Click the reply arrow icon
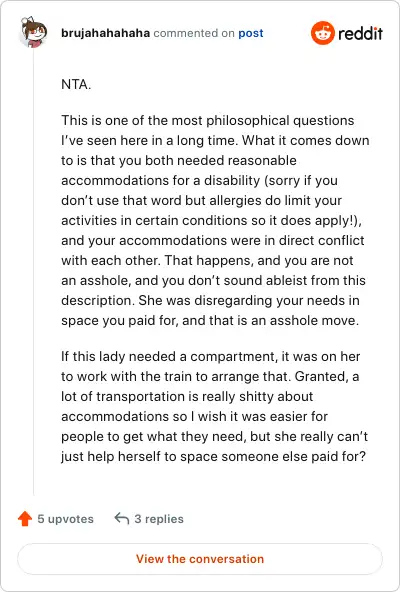Screen dimensions: 400x592 point(122,518)
